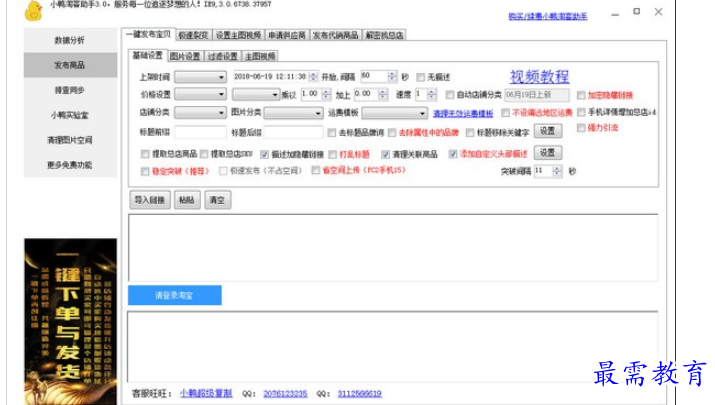Toggle the 强力引流 checkbox
Viewport: 715px width, 405px height.
point(581,128)
